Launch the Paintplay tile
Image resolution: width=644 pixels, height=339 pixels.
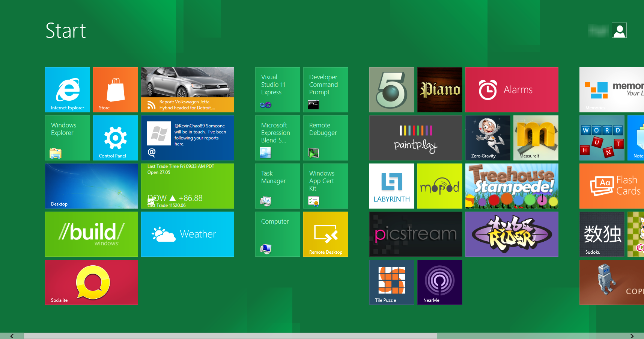[x=416, y=138]
